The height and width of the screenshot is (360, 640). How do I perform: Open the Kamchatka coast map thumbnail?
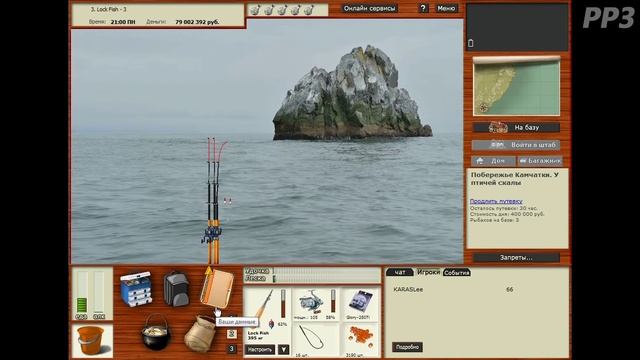(516, 86)
